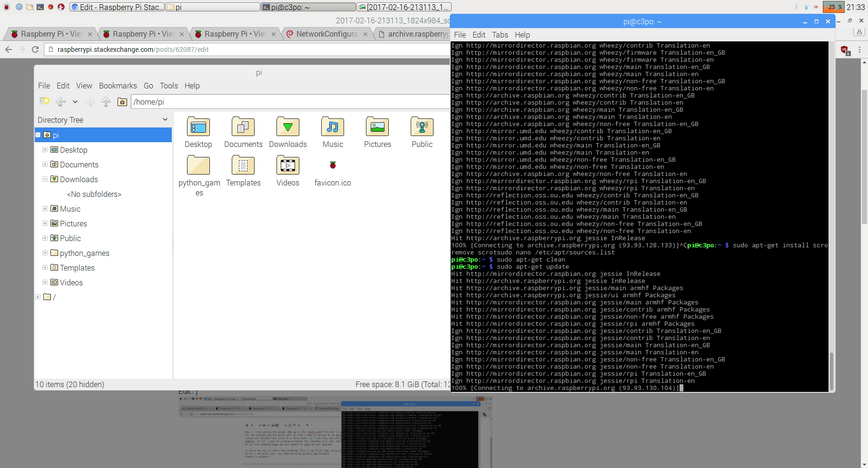Go to the home folder in file manager toolbar
This screenshot has width=868, height=468.
(x=122, y=101)
